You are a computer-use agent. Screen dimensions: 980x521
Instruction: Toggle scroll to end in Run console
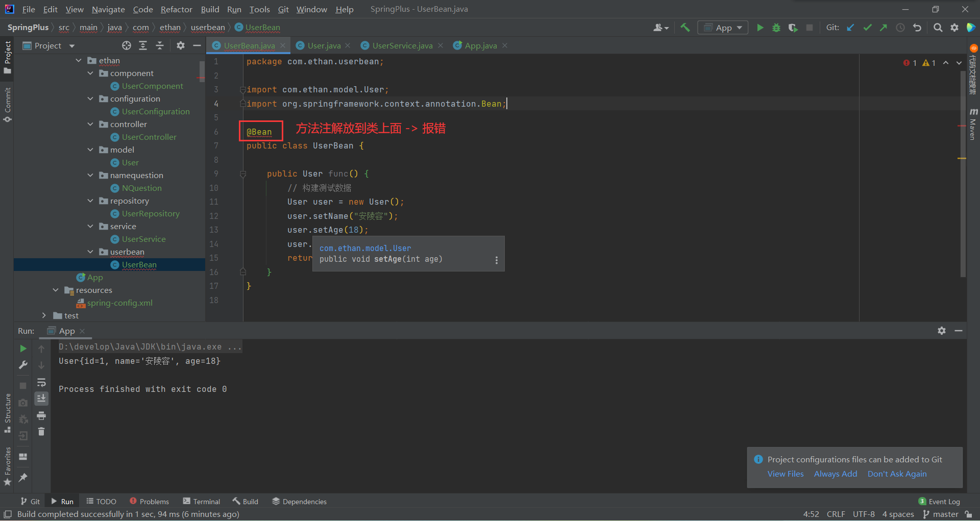tap(41, 398)
